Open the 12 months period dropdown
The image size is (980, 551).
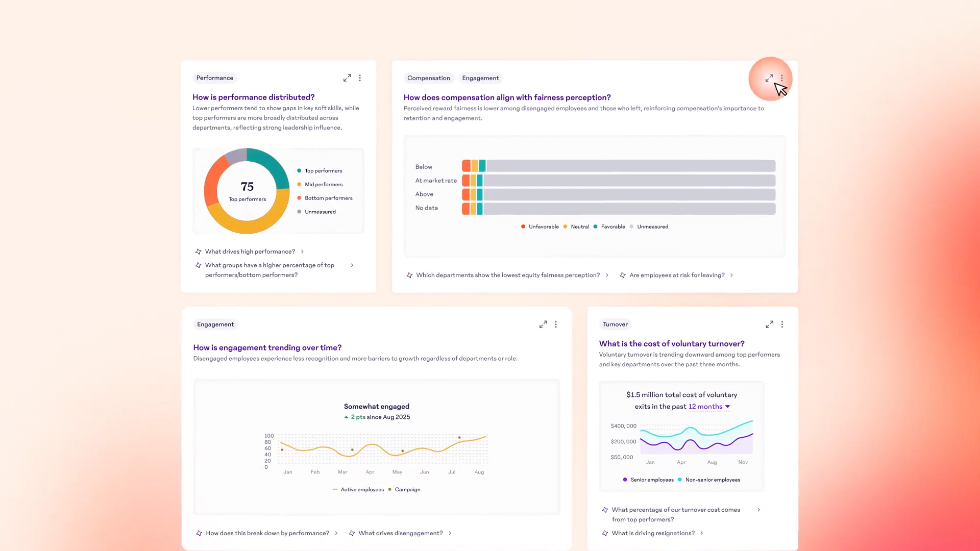pyautogui.click(x=709, y=407)
